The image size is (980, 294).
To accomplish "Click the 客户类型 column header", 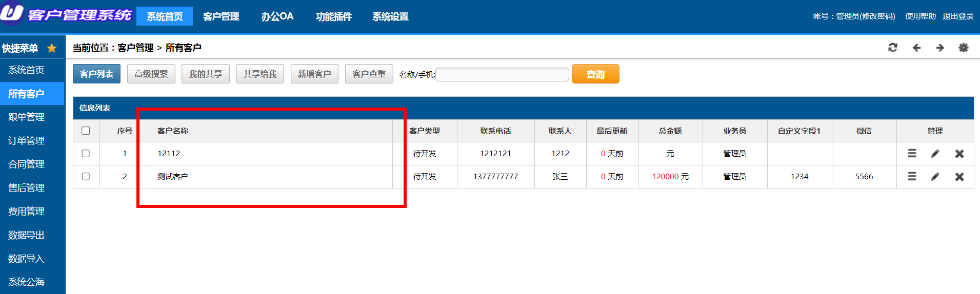I will 425,131.
